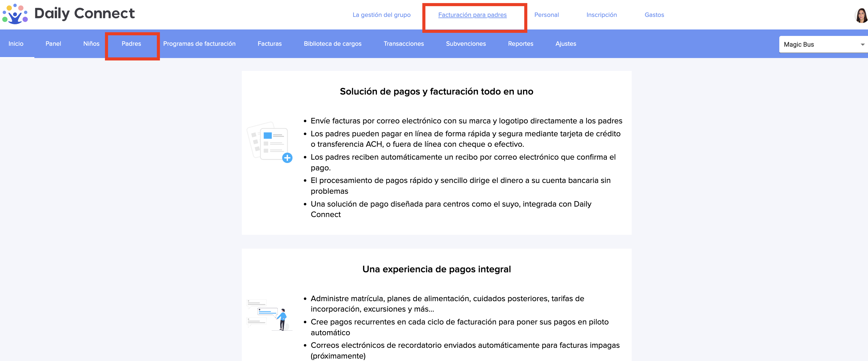Open the Inscripción section

[x=602, y=15]
